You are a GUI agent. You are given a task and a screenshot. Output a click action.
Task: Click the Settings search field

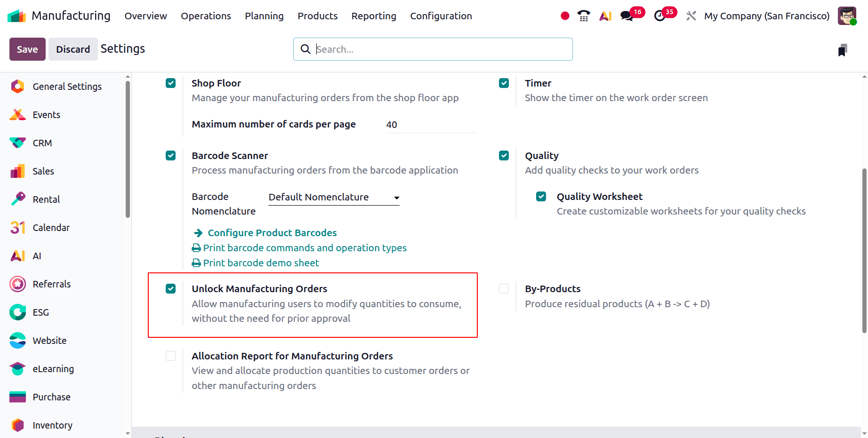pyautogui.click(x=433, y=49)
